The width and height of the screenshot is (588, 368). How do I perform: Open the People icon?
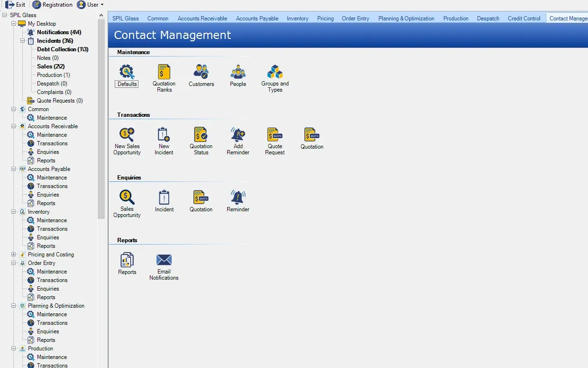tap(238, 75)
